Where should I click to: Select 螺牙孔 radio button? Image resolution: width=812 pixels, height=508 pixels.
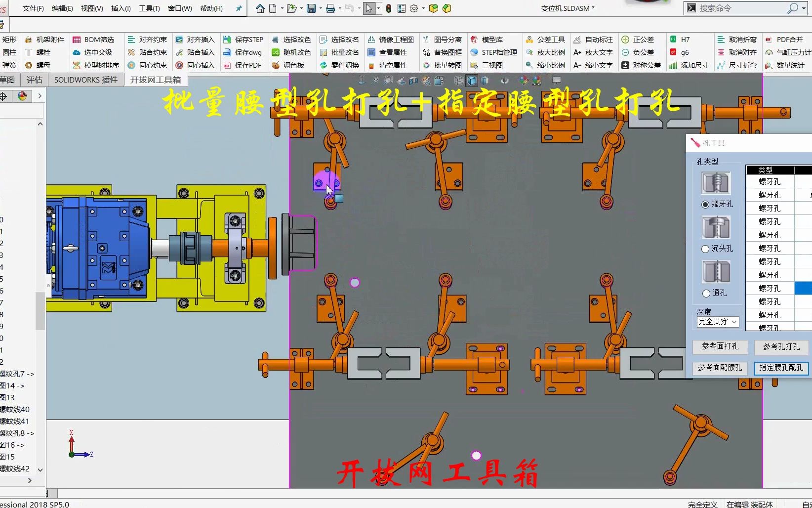705,204
